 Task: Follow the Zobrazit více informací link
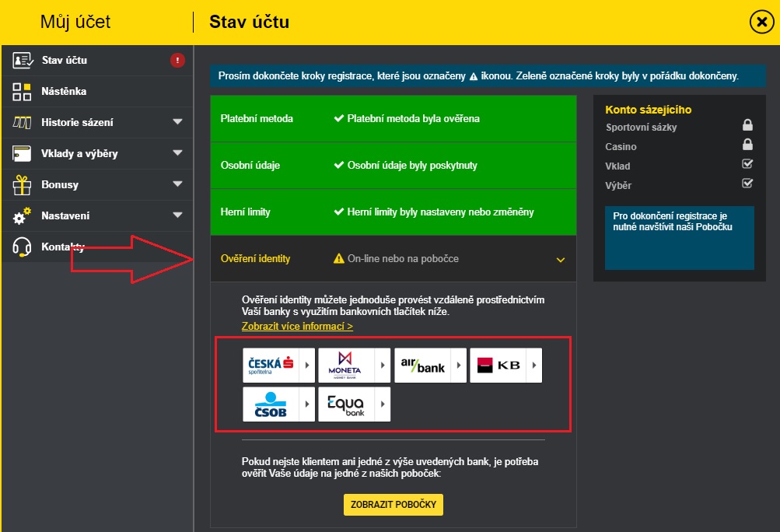298,327
